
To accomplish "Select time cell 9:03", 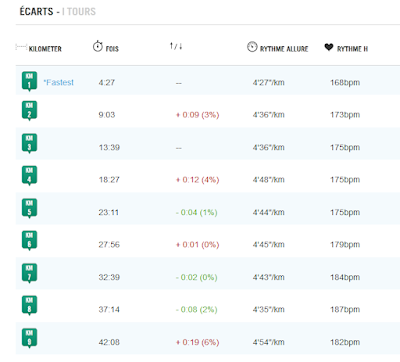I will (x=107, y=115).
